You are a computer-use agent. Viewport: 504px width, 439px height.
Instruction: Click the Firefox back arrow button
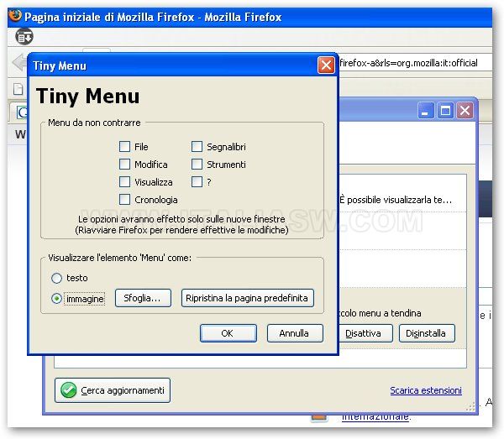[19, 62]
